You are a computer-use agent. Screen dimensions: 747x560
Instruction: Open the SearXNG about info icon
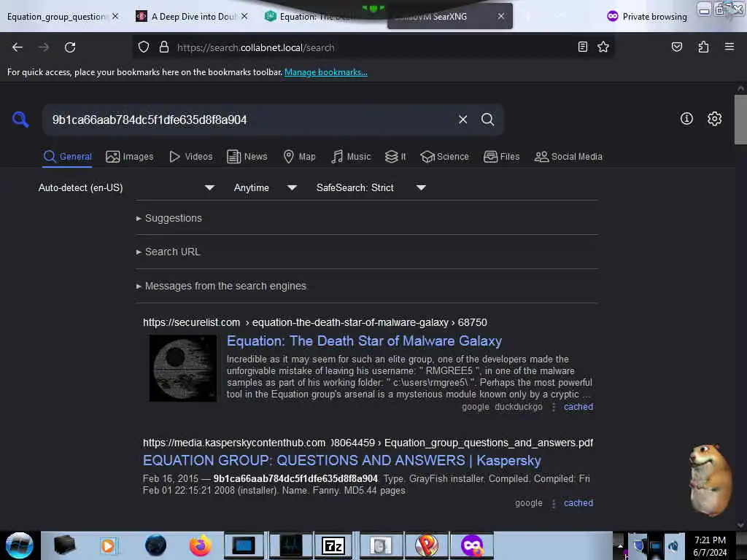[x=686, y=119]
